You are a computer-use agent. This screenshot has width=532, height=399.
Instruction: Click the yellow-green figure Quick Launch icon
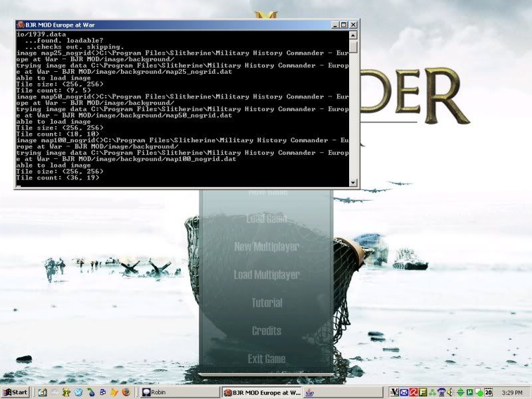click(x=66, y=392)
